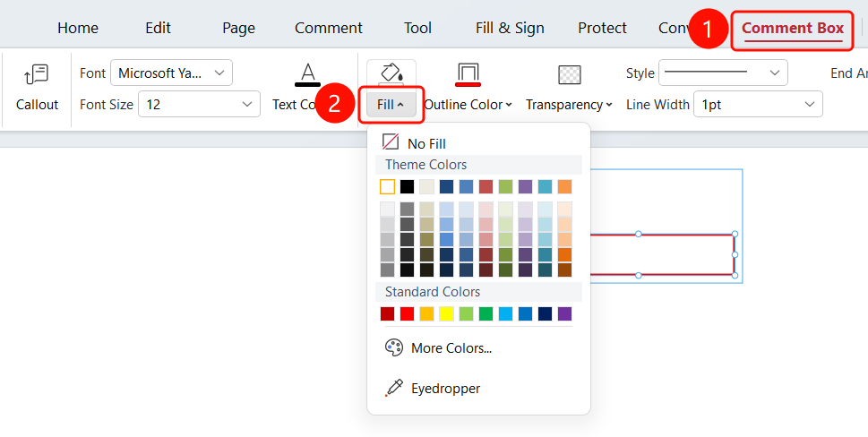Pick olive green theme color swatch

tap(505, 186)
